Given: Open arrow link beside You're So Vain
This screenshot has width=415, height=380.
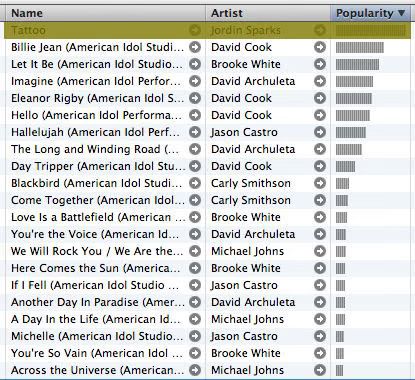Looking at the screenshot, I should coord(195,353).
